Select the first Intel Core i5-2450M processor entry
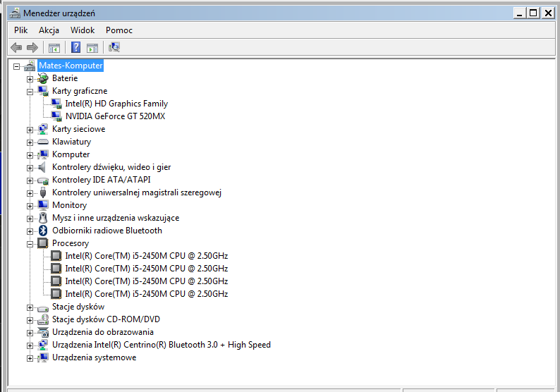The height and width of the screenshot is (392, 560). click(147, 256)
